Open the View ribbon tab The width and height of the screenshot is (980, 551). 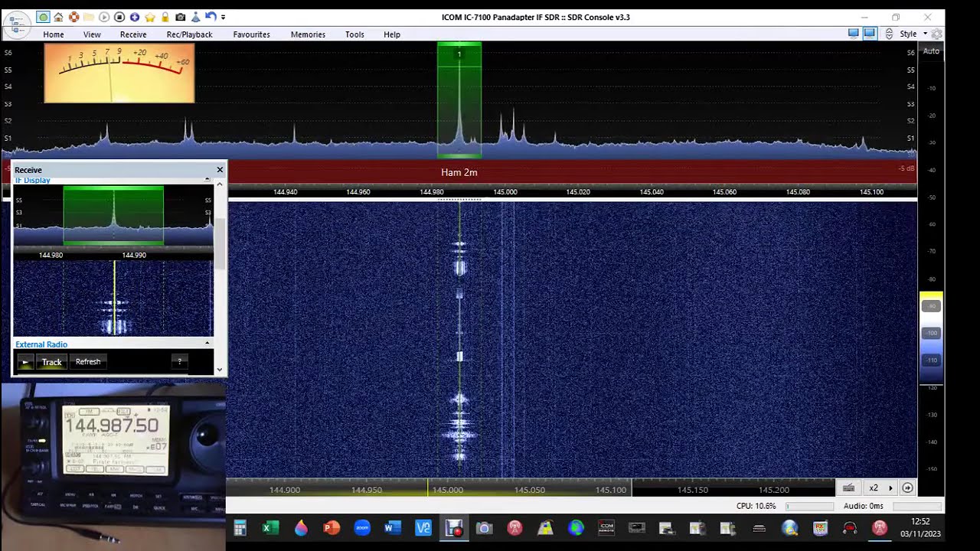coord(92,34)
